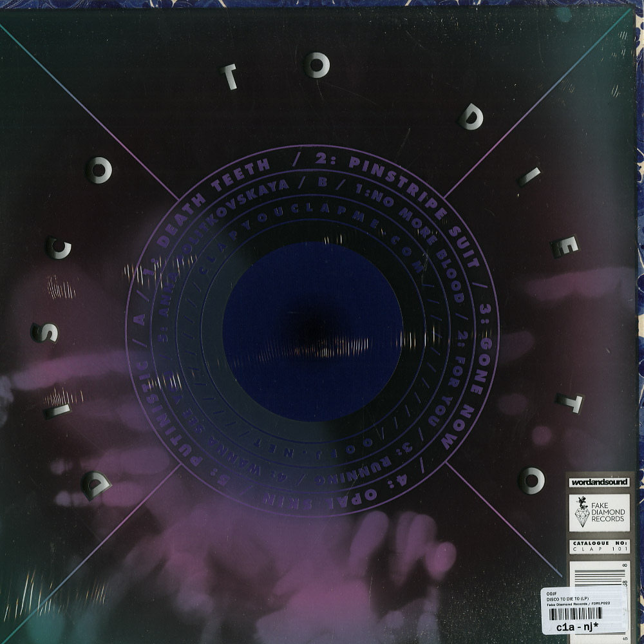644x644 pixels.
Task: Click 'Fake Diamond Records / FDRLP022' sticker line
Action: 578,605
